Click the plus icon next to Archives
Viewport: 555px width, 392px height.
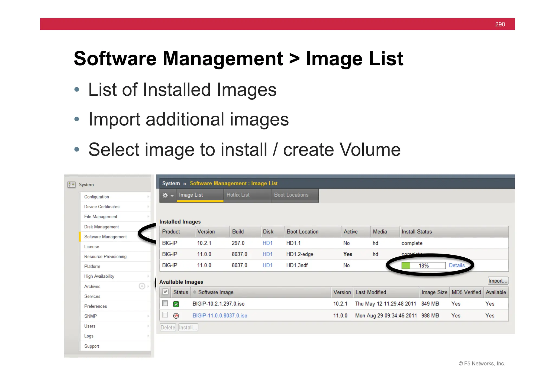pos(142,286)
